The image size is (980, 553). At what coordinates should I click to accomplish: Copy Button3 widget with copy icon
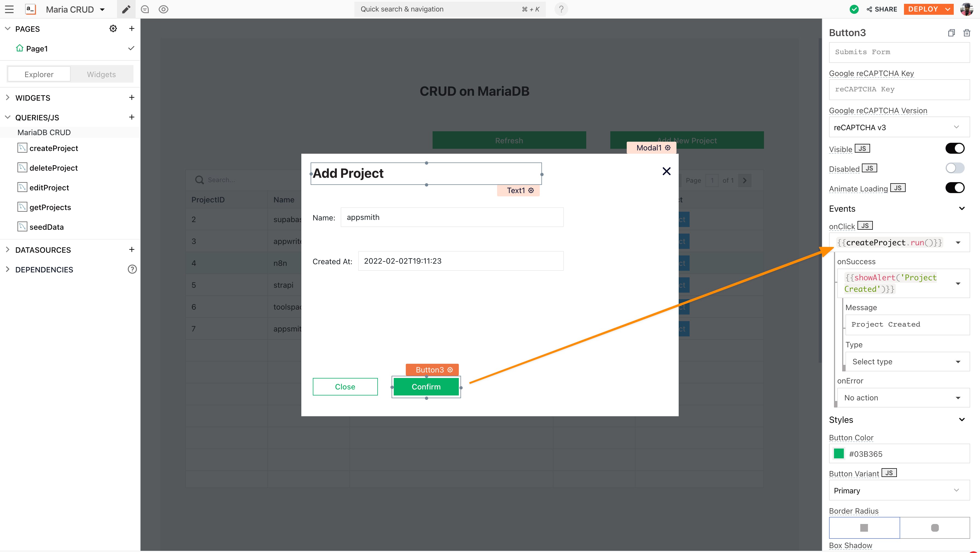click(951, 33)
